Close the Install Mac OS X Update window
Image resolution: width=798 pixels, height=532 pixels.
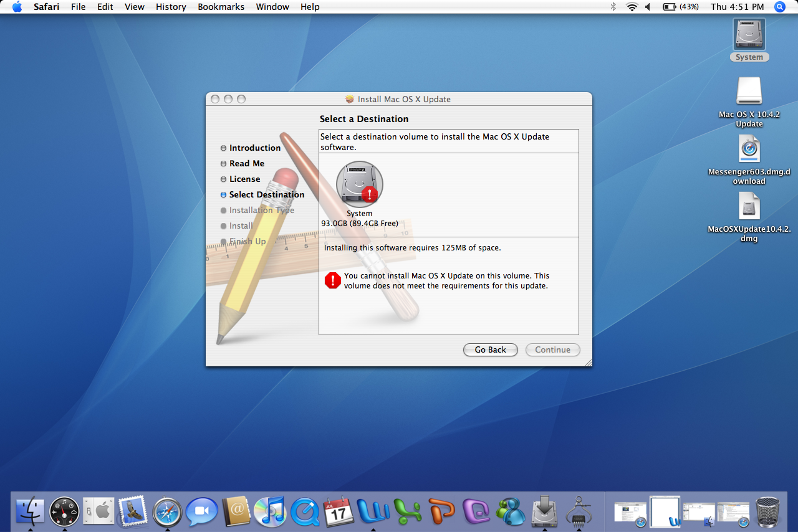point(215,99)
